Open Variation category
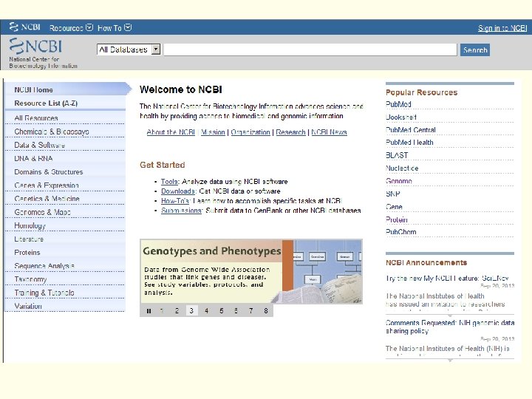The image size is (532, 399). (x=28, y=306)
